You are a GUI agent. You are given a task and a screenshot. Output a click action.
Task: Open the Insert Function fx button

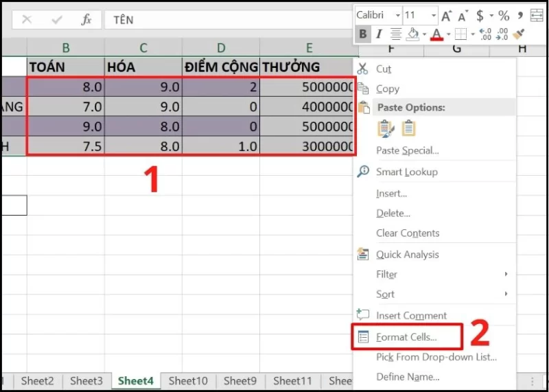(86, 20)
